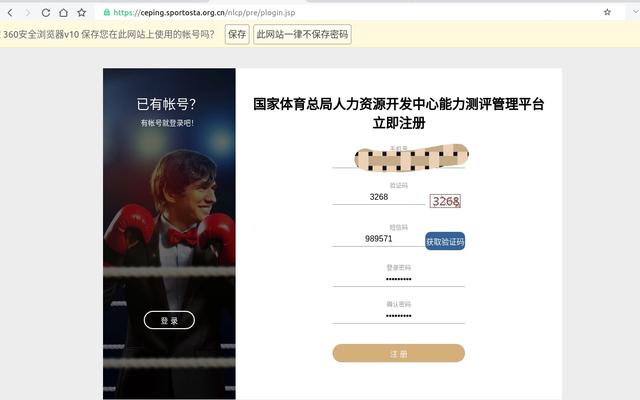Click the green lock security icon
The height and width of the screenshot is (400, 640).
107,12
